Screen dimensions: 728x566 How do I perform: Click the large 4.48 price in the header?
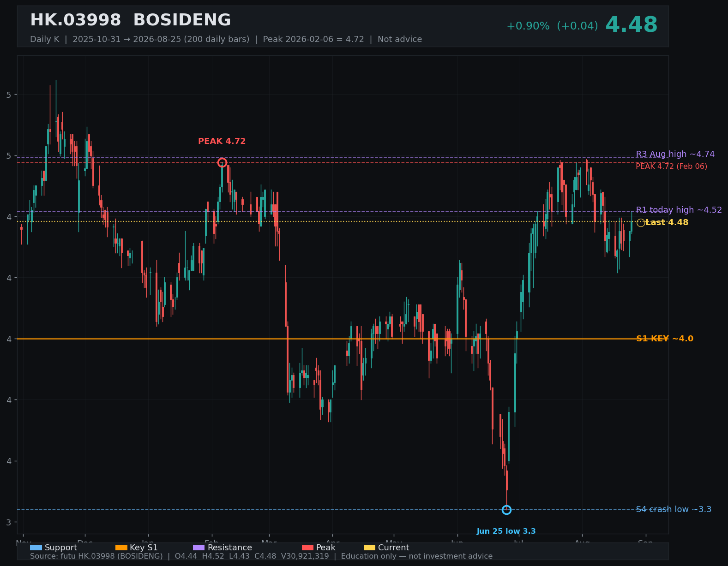pyautogui.click(x=632, y=25)
